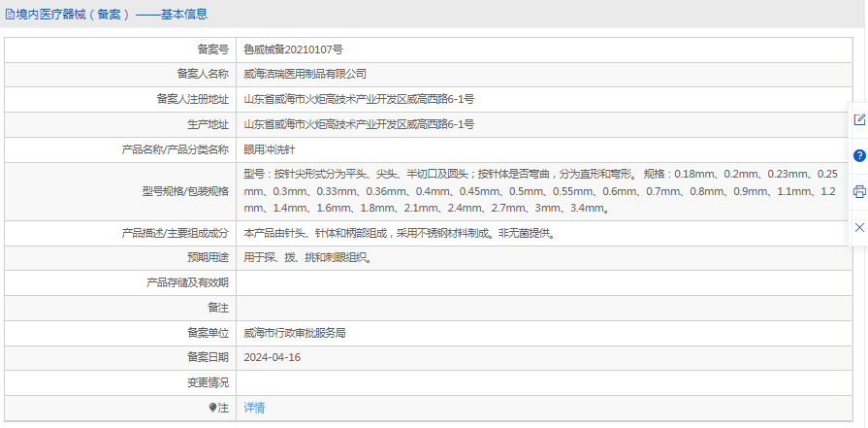Click the document icon beside page title

10,15
